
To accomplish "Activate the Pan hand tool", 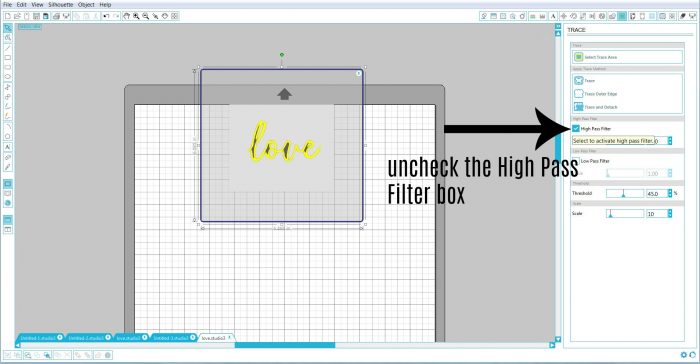I will pyautogui.click(x=126, y=16).
